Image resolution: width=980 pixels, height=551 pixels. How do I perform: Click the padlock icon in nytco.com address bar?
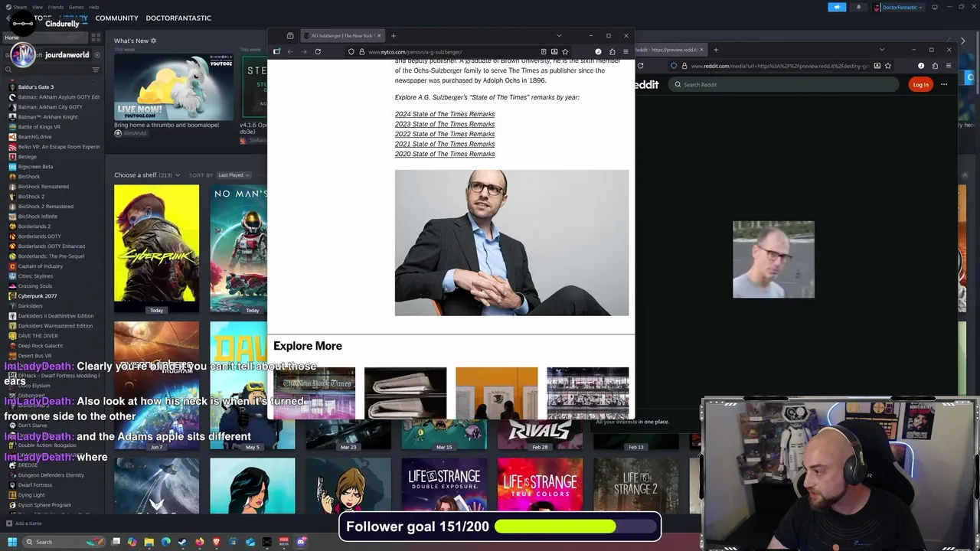[x=361, y=51]
